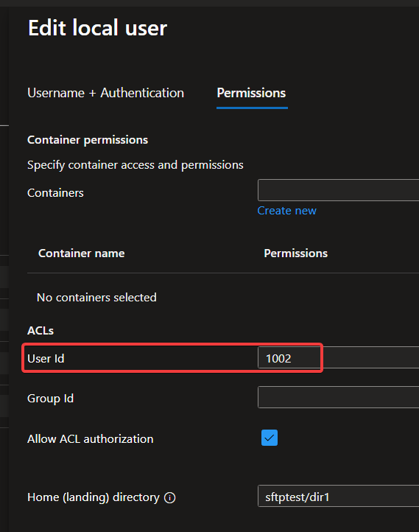Open the Containers dropdown box

[x=338, y=190]
